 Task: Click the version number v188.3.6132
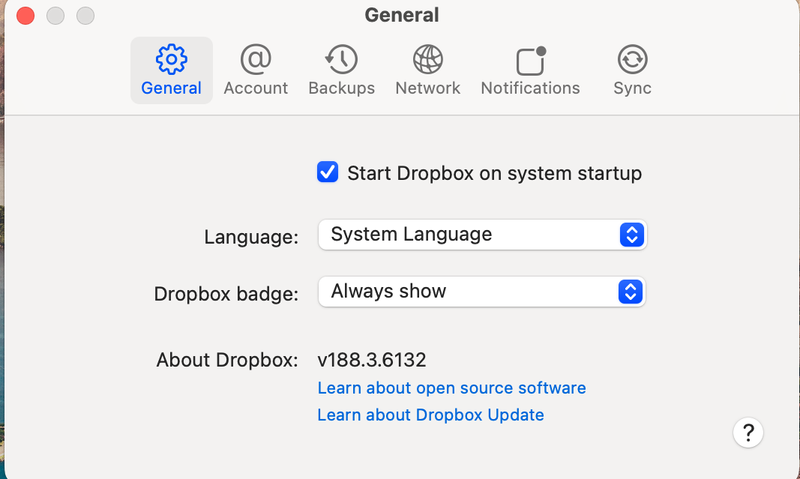pyautogui.click(x=371, y=360)
